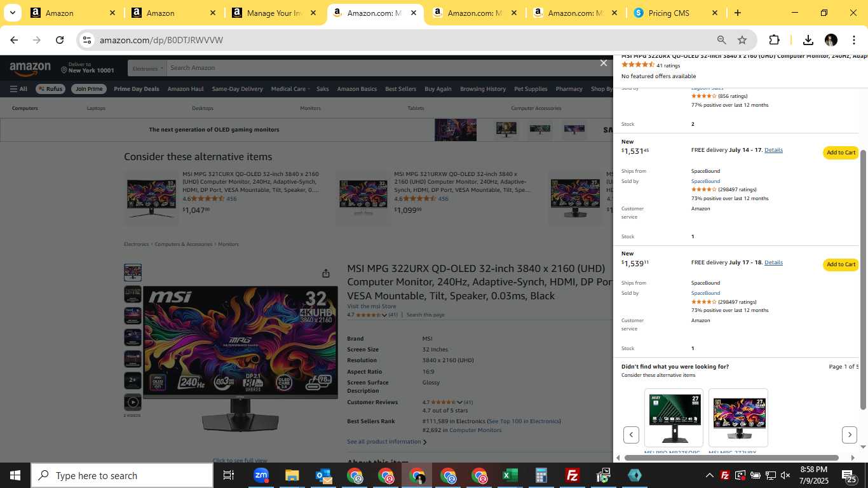
Task: Open Task View on the taskbar
Action: [229, 475]
